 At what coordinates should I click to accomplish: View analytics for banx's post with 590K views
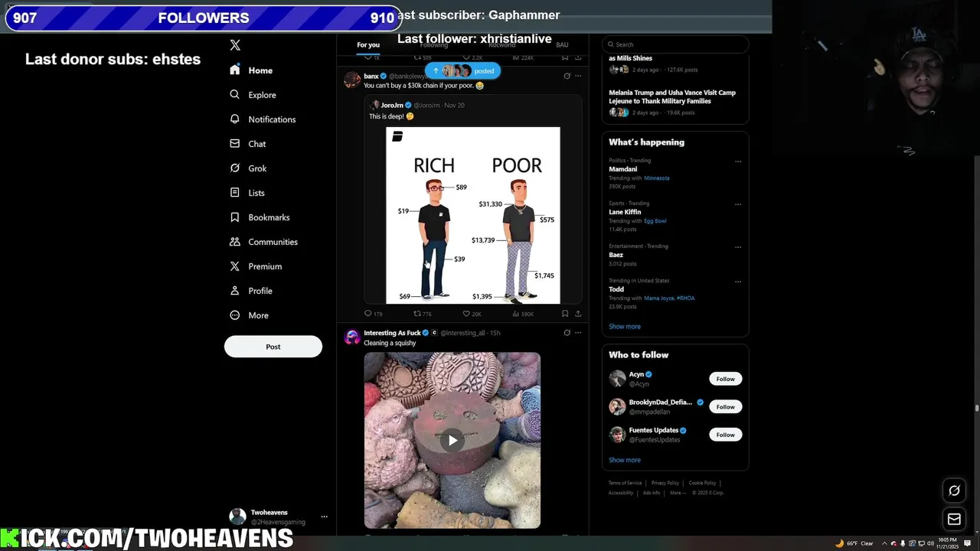[523, 314]
